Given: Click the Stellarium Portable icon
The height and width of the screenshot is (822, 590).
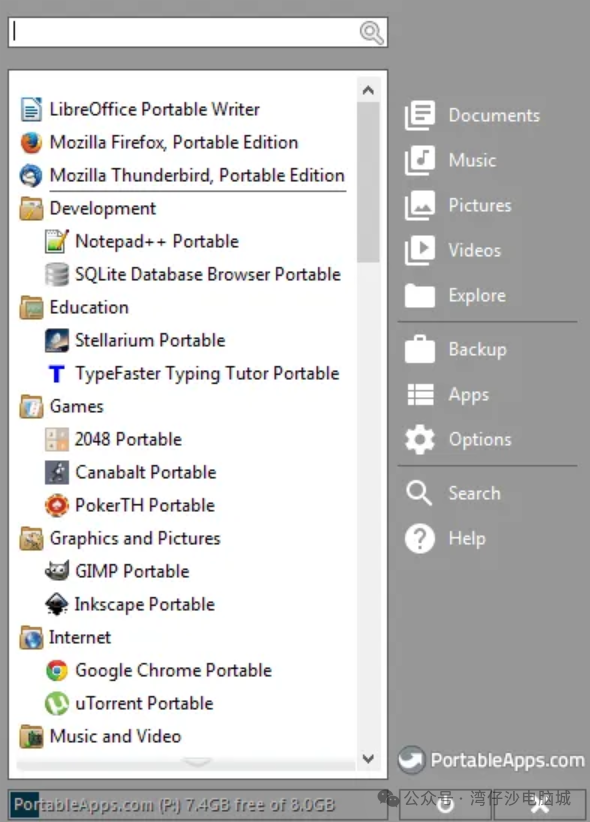Looking at the screenshot, I should pyautogui.click(x=57, y=341).
